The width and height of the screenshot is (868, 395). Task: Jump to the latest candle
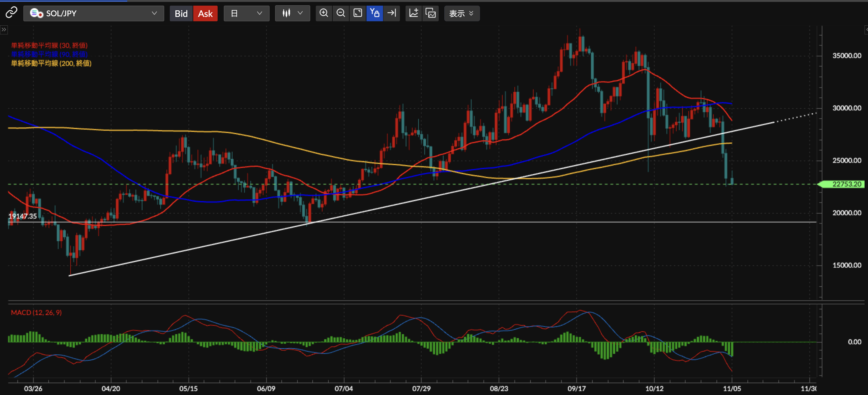pos(391,13)
